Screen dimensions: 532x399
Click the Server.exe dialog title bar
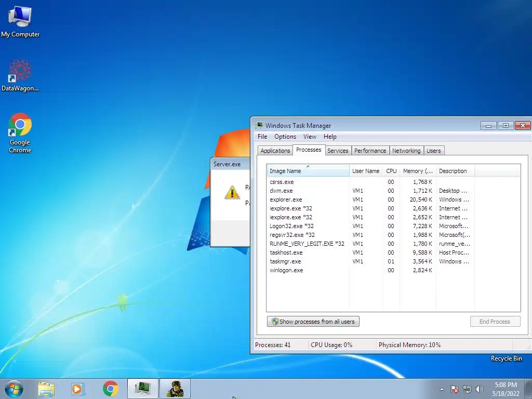point(230,164)
